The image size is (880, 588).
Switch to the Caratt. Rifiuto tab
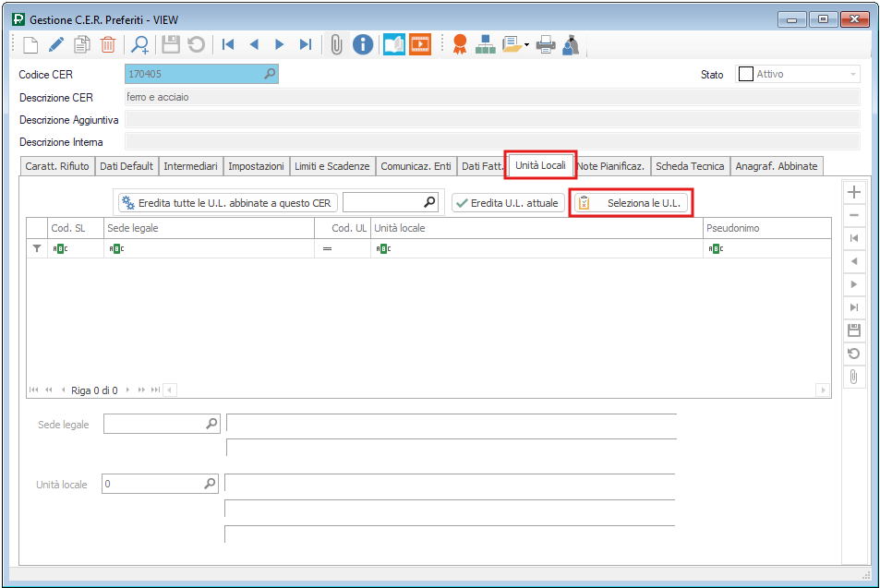tap(57, 166)
